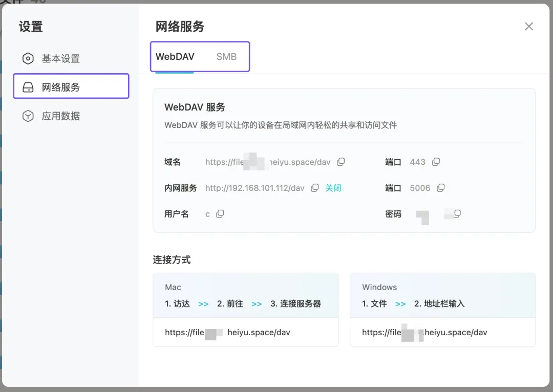The image size is (553, 392).
Task: Click Windows step 1. 文件
Action: [374, 303]
